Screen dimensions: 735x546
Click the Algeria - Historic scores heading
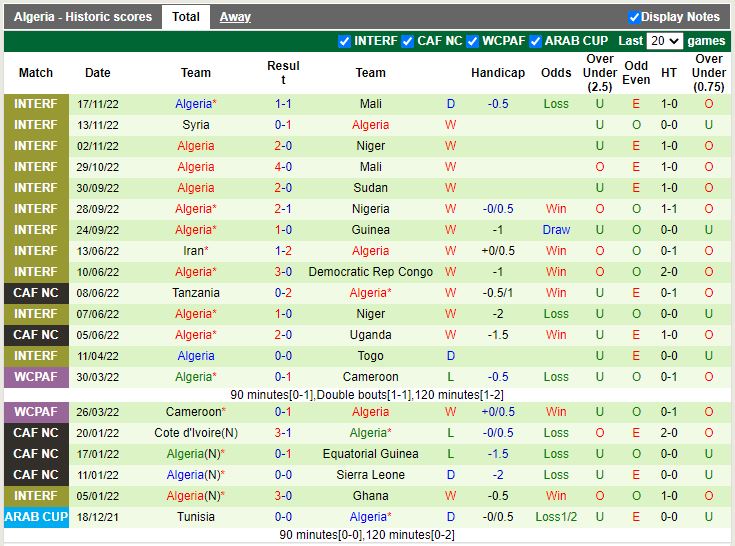click(83, 17)
